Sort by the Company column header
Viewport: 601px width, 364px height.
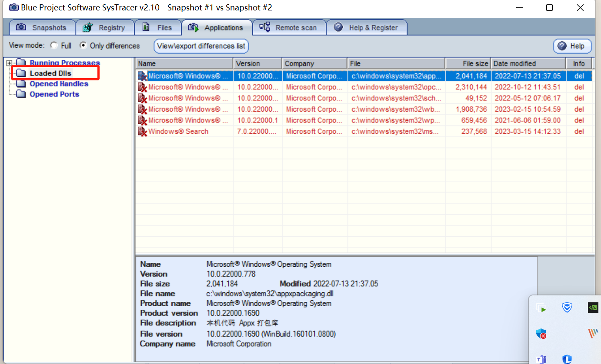point(315,63)
